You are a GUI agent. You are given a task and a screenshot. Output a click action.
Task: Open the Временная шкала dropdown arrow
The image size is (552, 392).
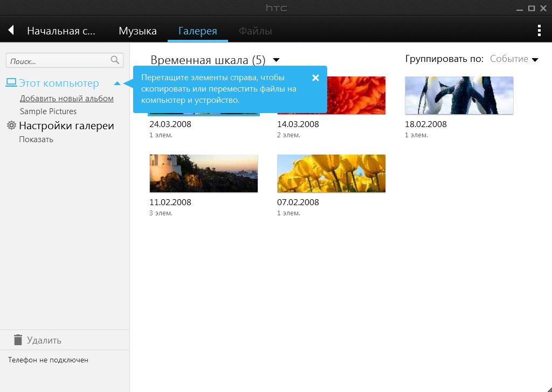coord(277,60)
